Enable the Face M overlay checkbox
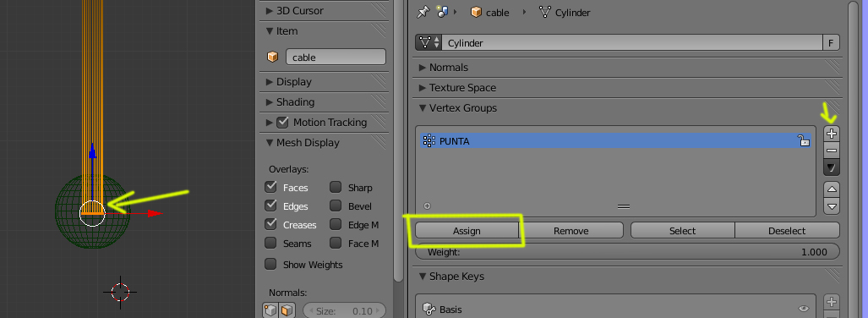The height and width of the screenshot is (318, 868). point(336,243)
